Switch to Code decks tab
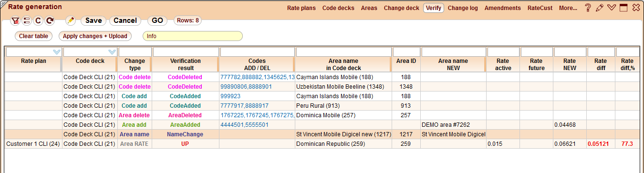Image resolution: width=644 pixels, height=173 pixels. tap(338, 8)
